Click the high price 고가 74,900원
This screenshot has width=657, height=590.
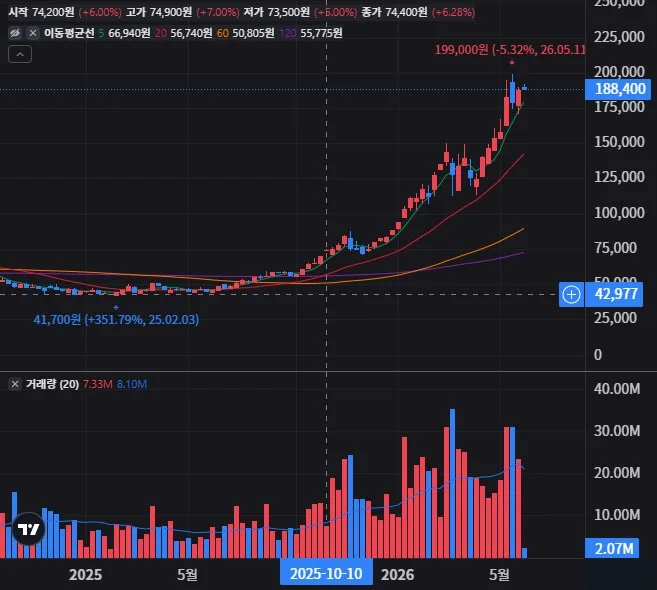tap(159, 12)
